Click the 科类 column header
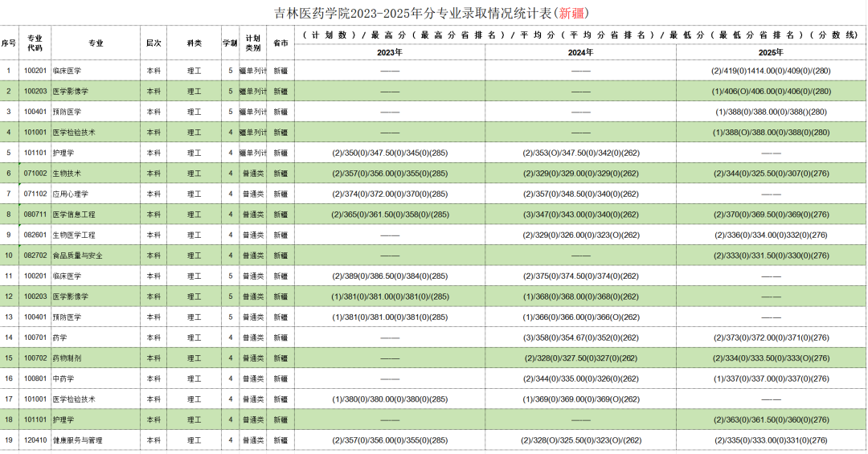 [194, 43]
